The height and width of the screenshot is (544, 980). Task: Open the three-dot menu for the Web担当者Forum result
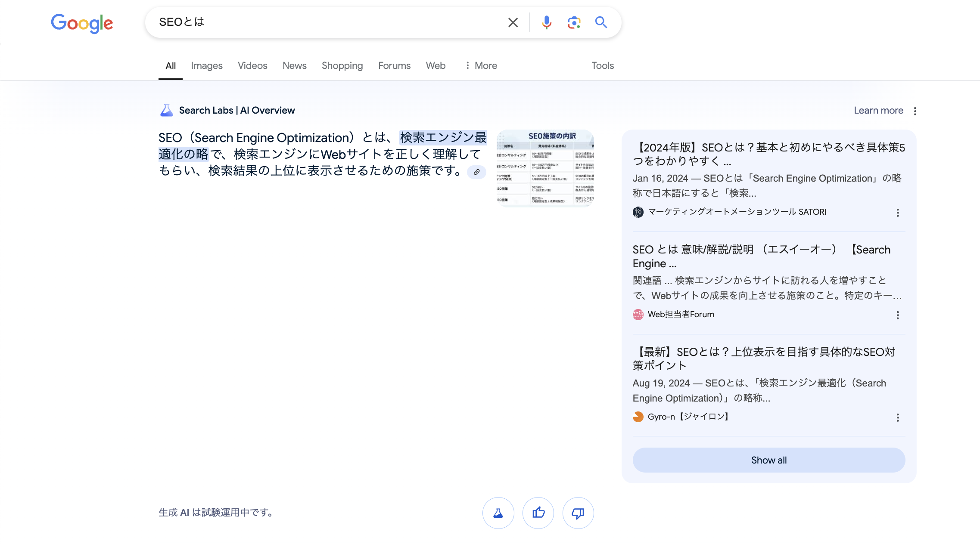tap(898, 315)
